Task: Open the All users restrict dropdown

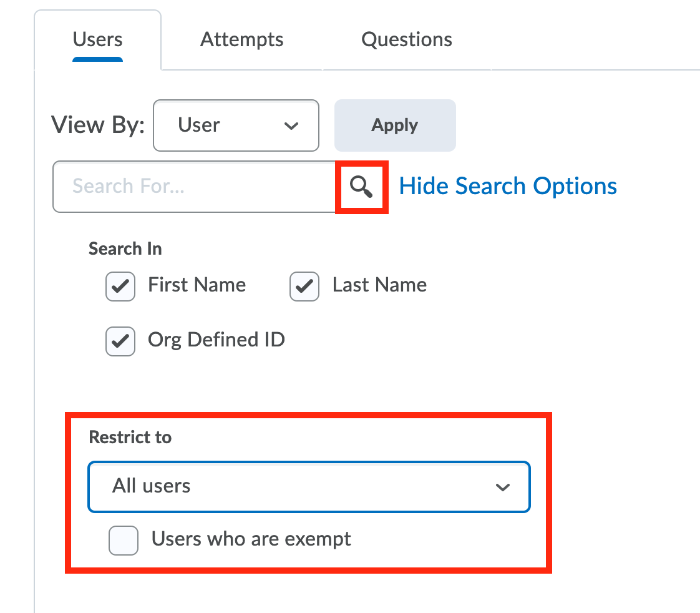Action: point(309,487)
